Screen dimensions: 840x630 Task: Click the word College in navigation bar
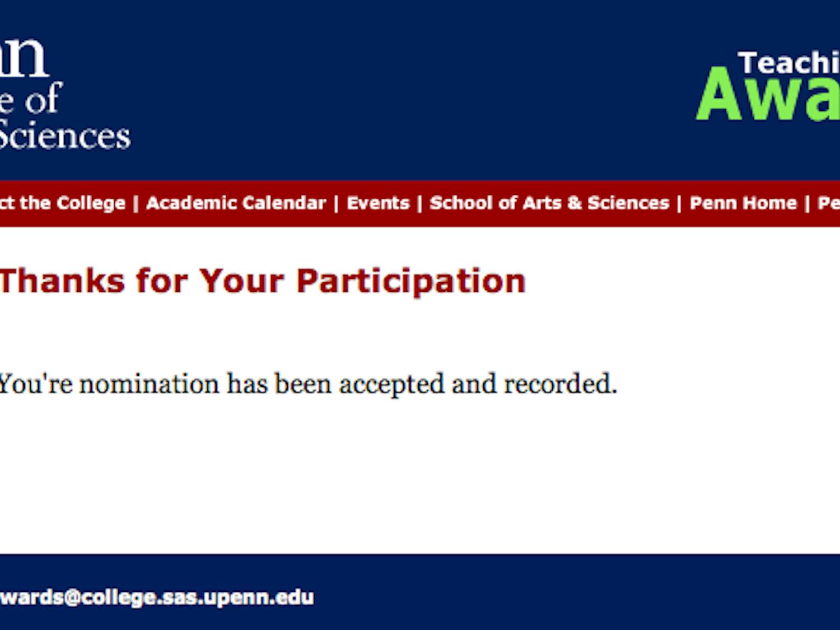click(91, 203)
